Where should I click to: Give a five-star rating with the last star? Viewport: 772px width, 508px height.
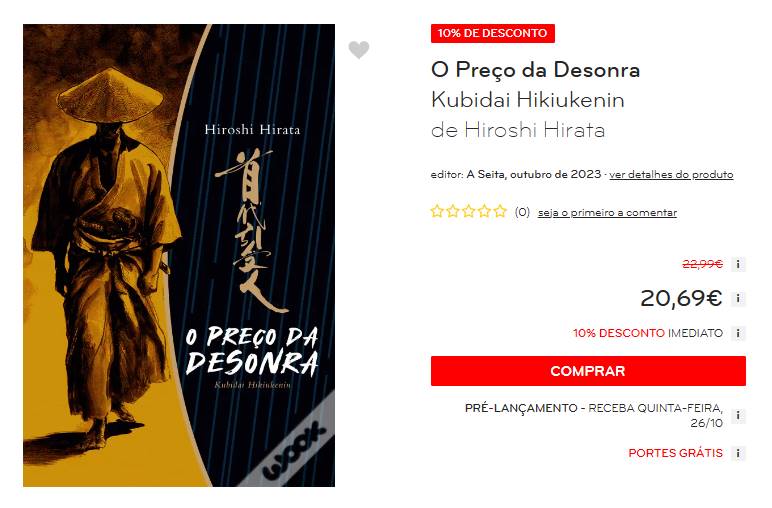(500, 212)
